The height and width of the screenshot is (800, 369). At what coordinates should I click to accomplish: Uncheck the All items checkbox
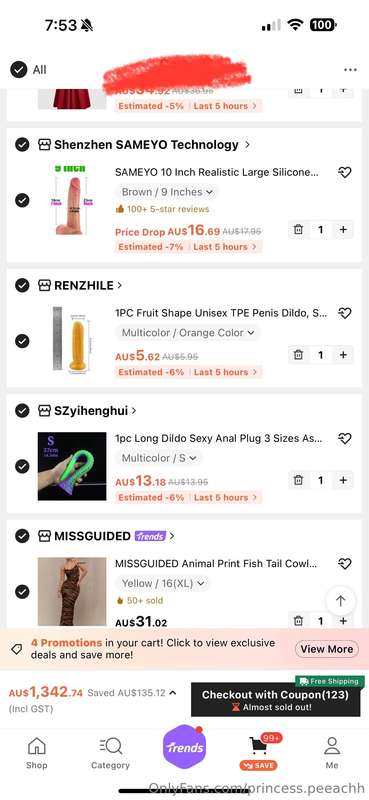click(x=18, y=69)
